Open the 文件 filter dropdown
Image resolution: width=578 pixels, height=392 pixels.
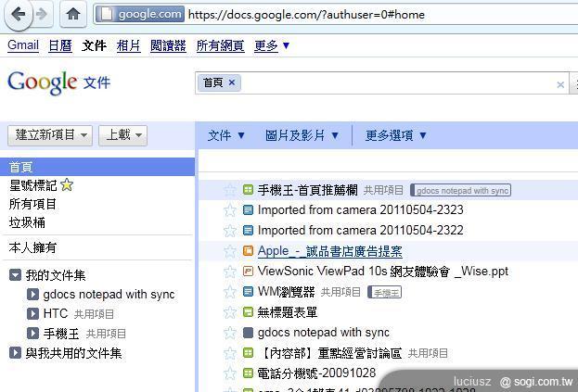point(226,135)
